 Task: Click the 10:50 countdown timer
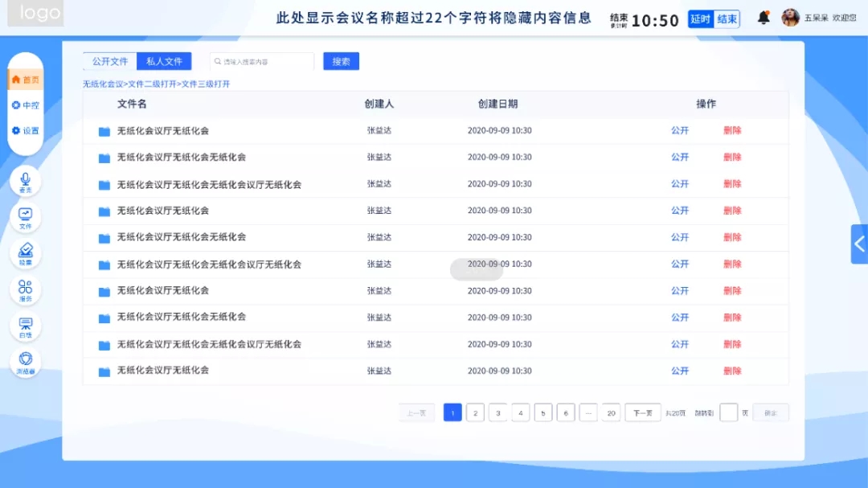(655, 20)
